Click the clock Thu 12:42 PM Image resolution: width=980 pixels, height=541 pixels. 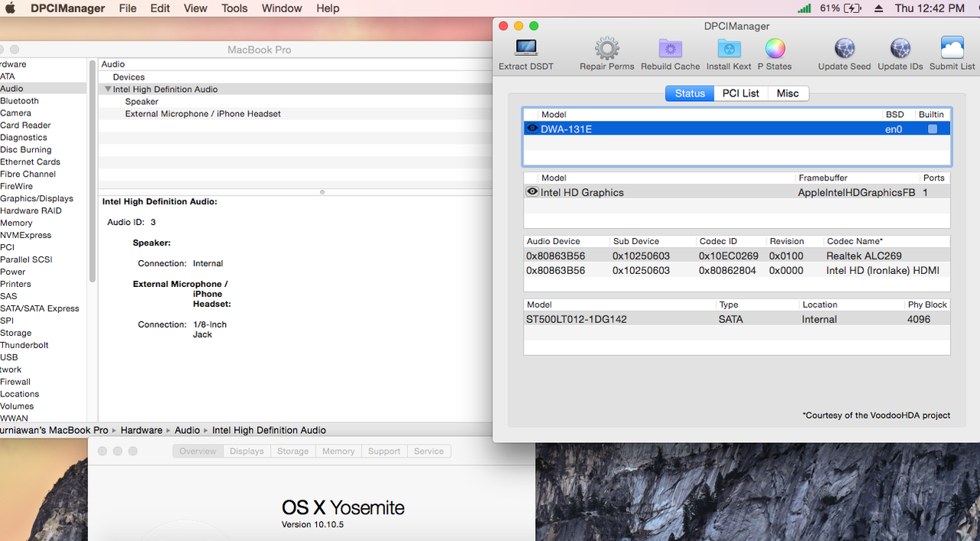(929, 8)
